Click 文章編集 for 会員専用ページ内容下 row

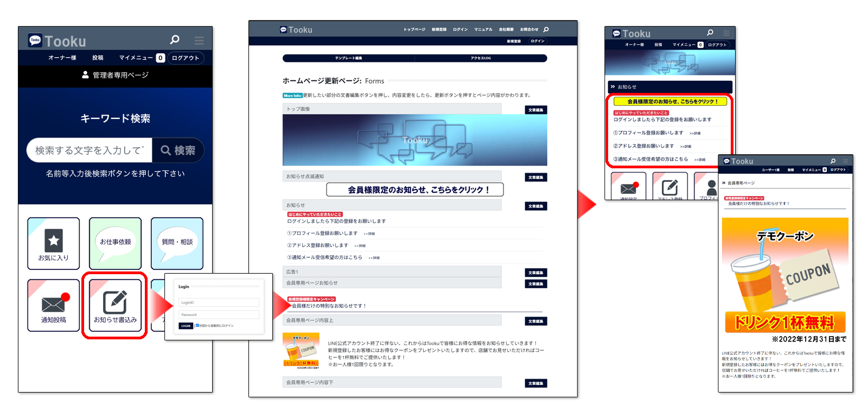click(536, 383)
